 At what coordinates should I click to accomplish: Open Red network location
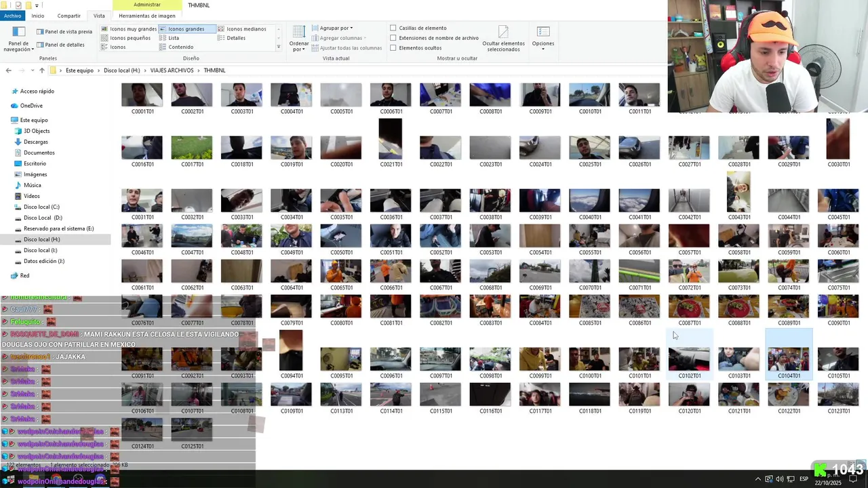[x=20, y=276]
